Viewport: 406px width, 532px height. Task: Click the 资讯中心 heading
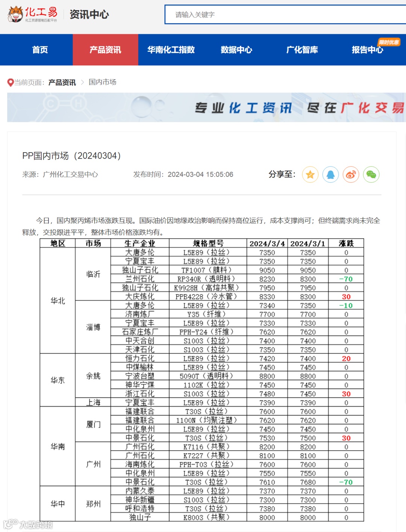click(x=89, y=15)
